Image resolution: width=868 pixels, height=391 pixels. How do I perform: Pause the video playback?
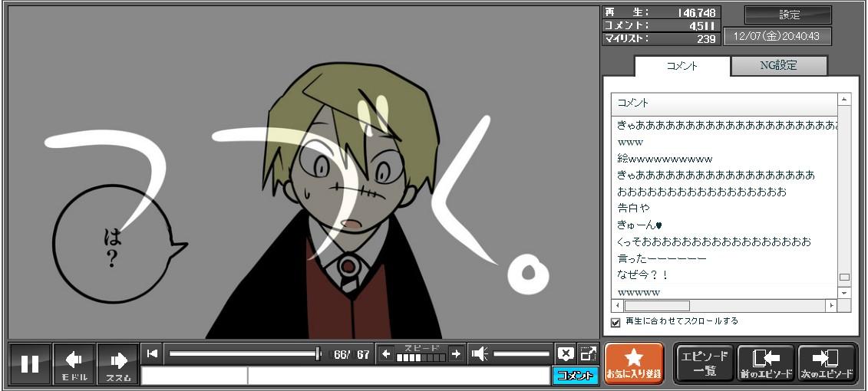pyautogui.click(x=30, y=363)
